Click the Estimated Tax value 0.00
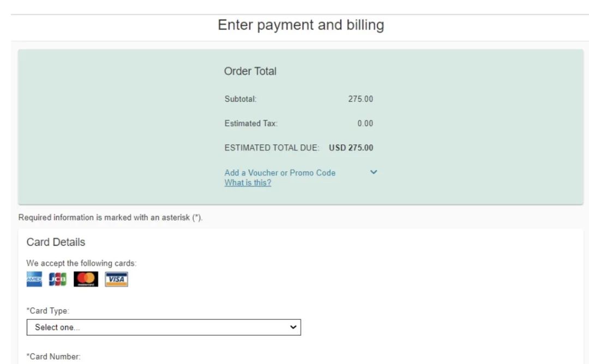This screenshot has height=364, width=589. tap(365, 124)
